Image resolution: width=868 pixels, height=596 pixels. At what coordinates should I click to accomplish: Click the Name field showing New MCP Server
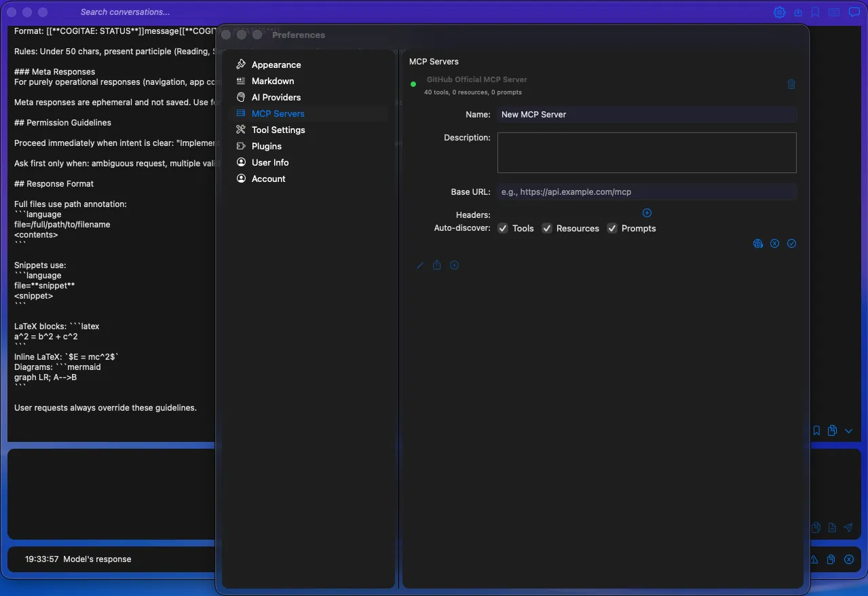tap(647, 114)
